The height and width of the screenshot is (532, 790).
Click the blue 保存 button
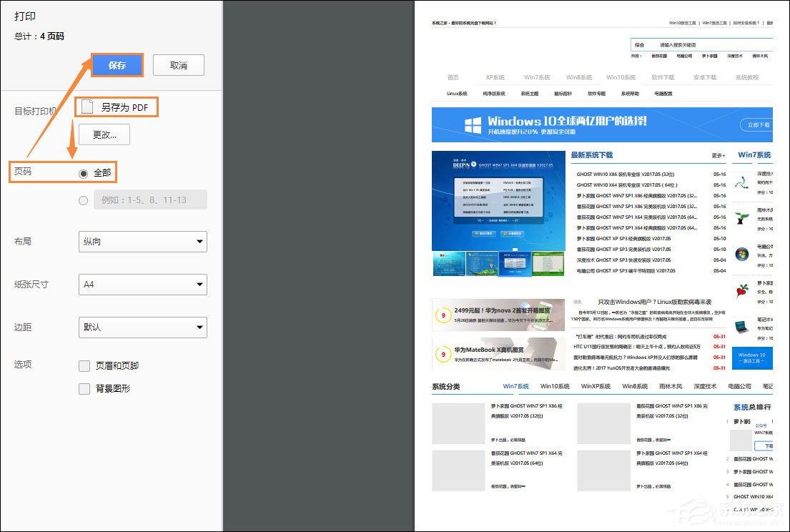point(117,64)
